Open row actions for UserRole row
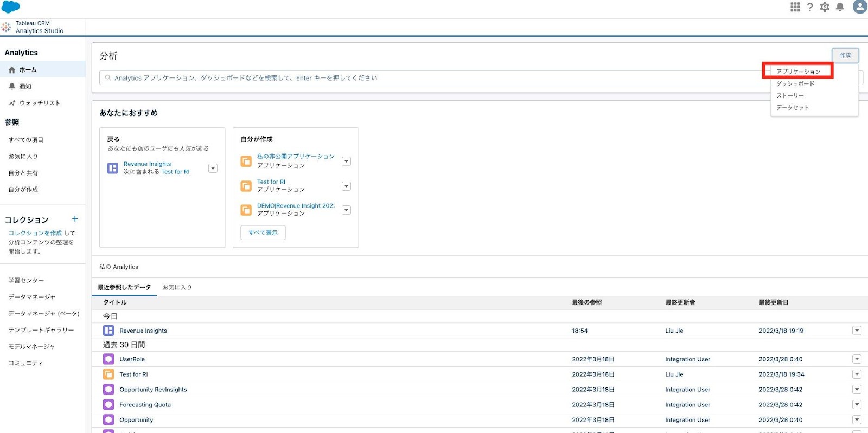This screenshot has height=433, width=868. [857, 359]
